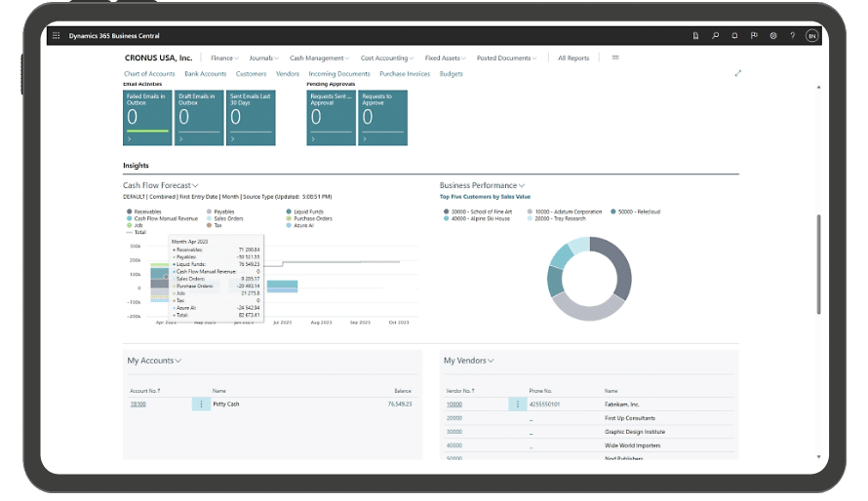Image resolution: width=868 pixels, height=501 pixels.
Task: Open vendor number 30000
Action: coord(454,432)
